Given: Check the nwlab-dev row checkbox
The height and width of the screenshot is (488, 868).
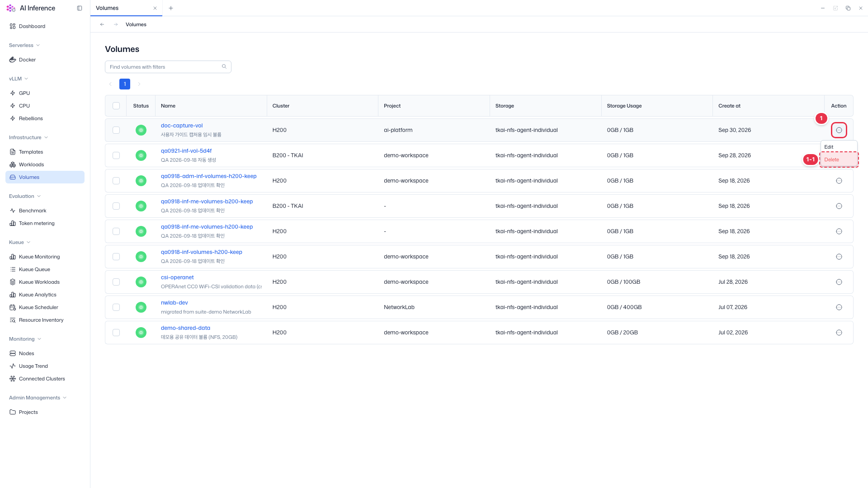Looking at the screenshot, I should [x=116, y=307].
